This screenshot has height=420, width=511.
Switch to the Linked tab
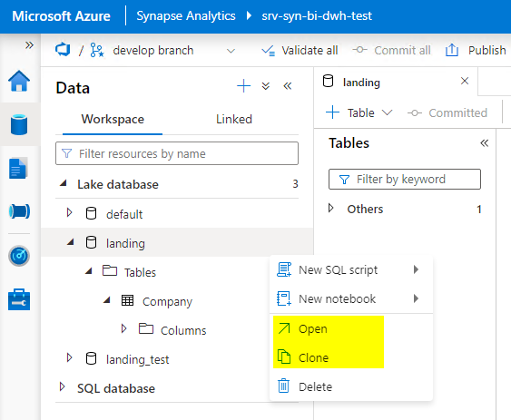click(234, 119)
